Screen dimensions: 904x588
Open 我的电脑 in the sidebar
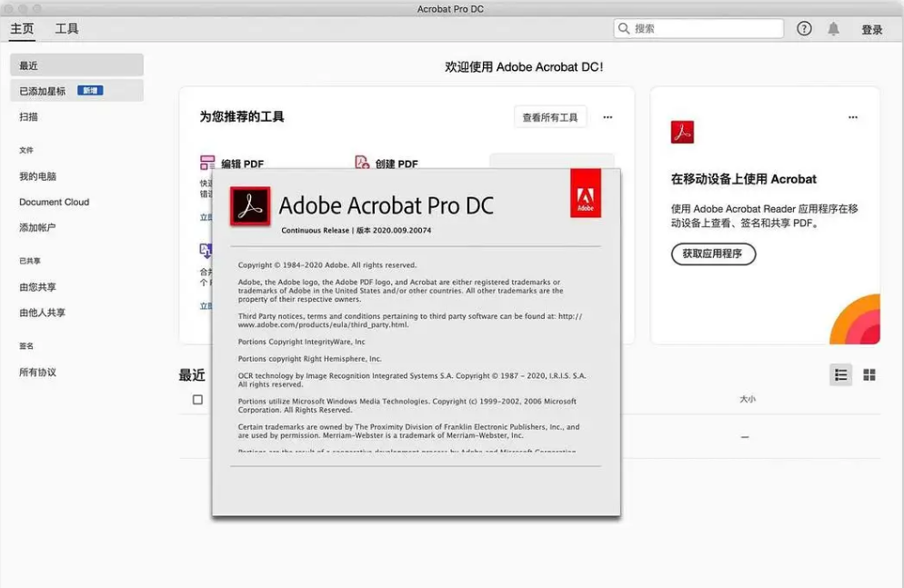38,176
